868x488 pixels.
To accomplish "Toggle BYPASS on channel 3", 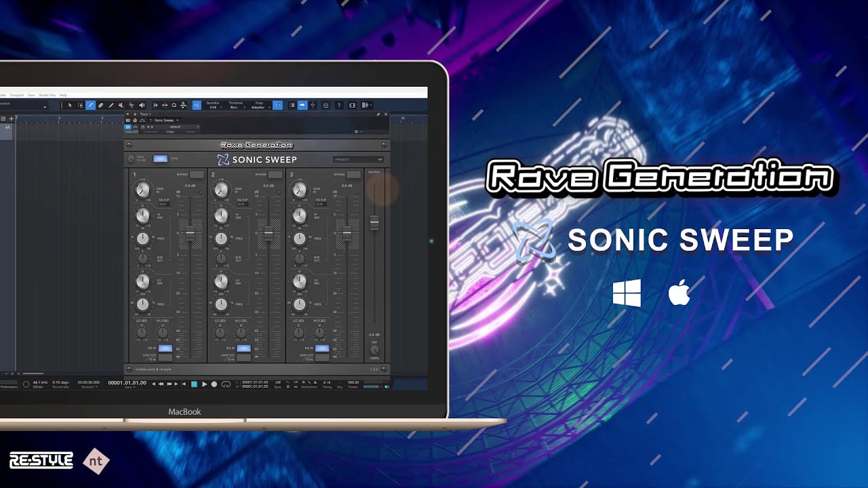I will click(x=353, y=174).
